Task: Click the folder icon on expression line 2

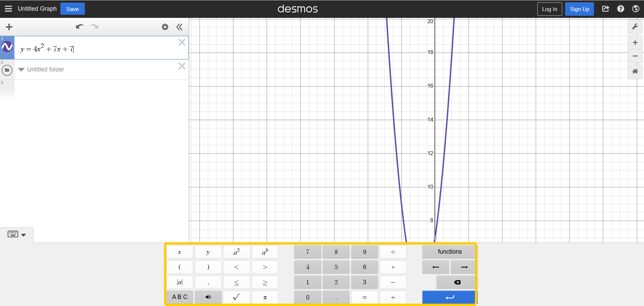Action: [7, 70]
